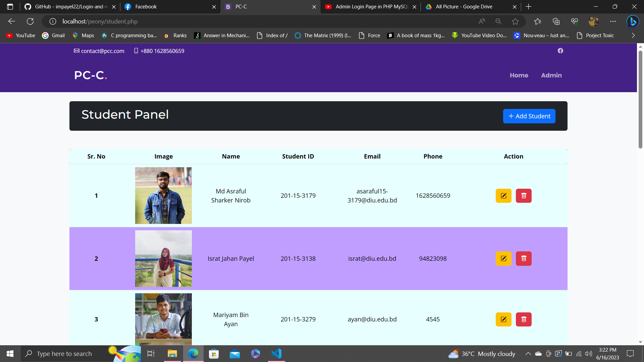Launch Visual Studio Code from the taskbar
This screenshot has width=644, height=362.
276,353
